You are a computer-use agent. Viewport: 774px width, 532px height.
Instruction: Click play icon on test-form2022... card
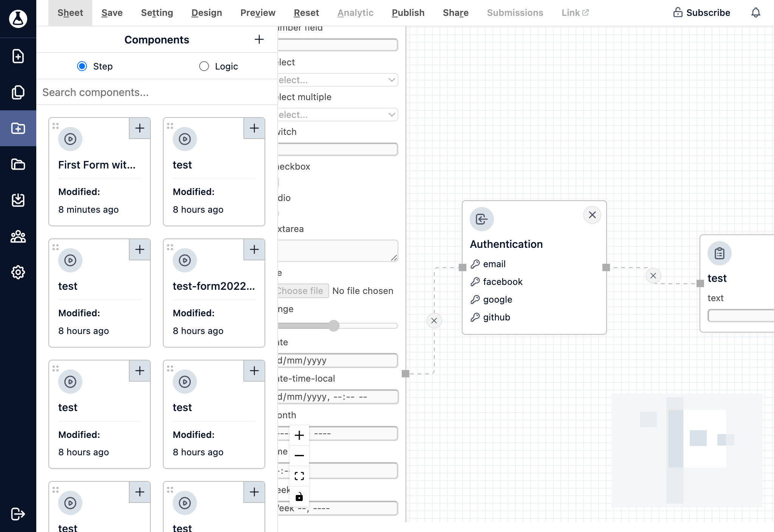click(x=185, y=260)
